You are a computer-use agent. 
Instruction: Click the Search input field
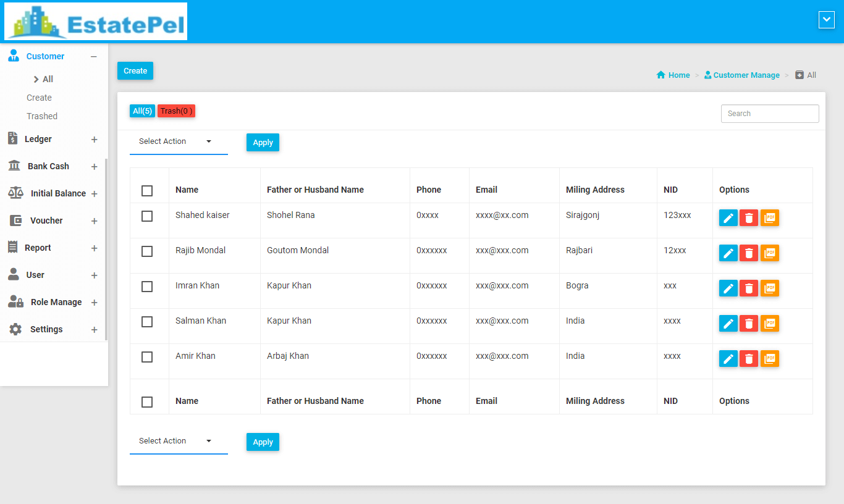[x=769, y=114]
